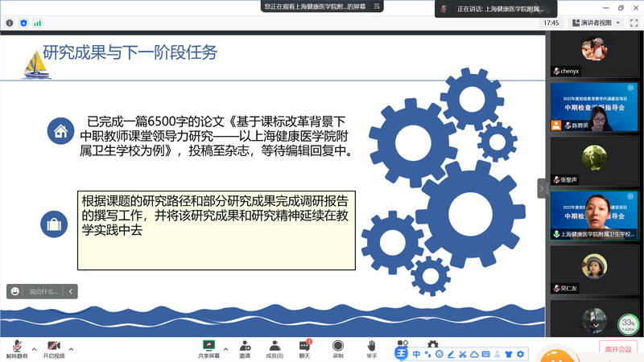Open the 演讲者视图 view dropdown
The width and height of the screenshot is (644, 362).
pyautogui.click(x=597, y=23)
